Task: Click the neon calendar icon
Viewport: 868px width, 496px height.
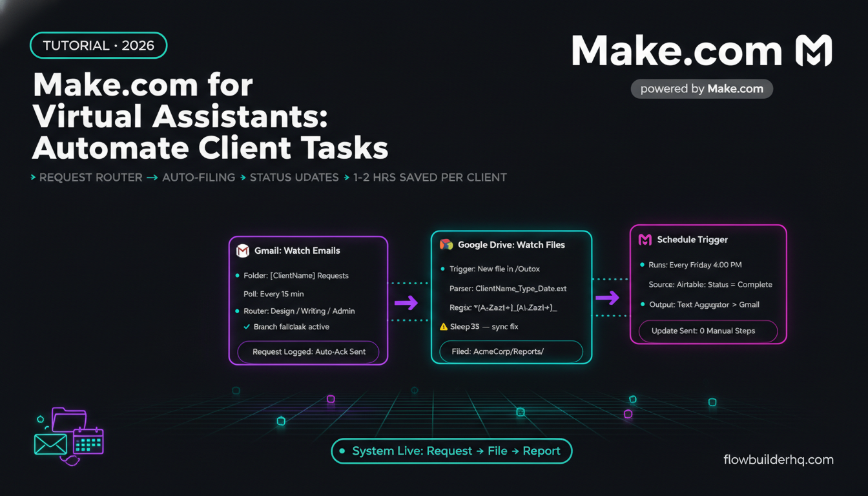Action: click(x=88, y=441)
